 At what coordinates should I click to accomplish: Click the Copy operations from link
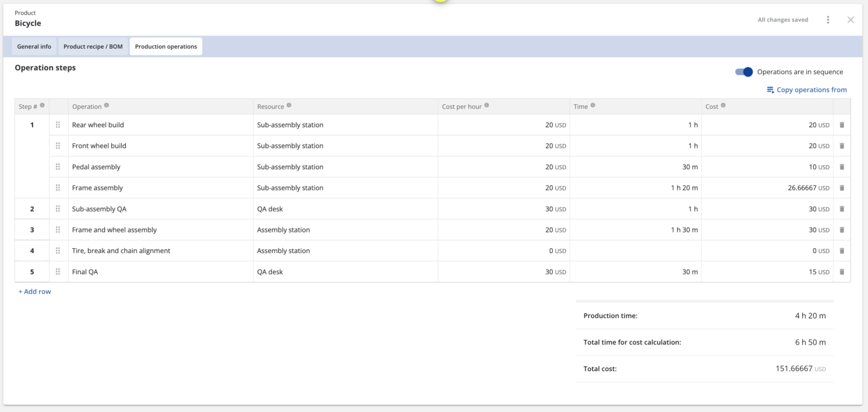coord(807,90)
